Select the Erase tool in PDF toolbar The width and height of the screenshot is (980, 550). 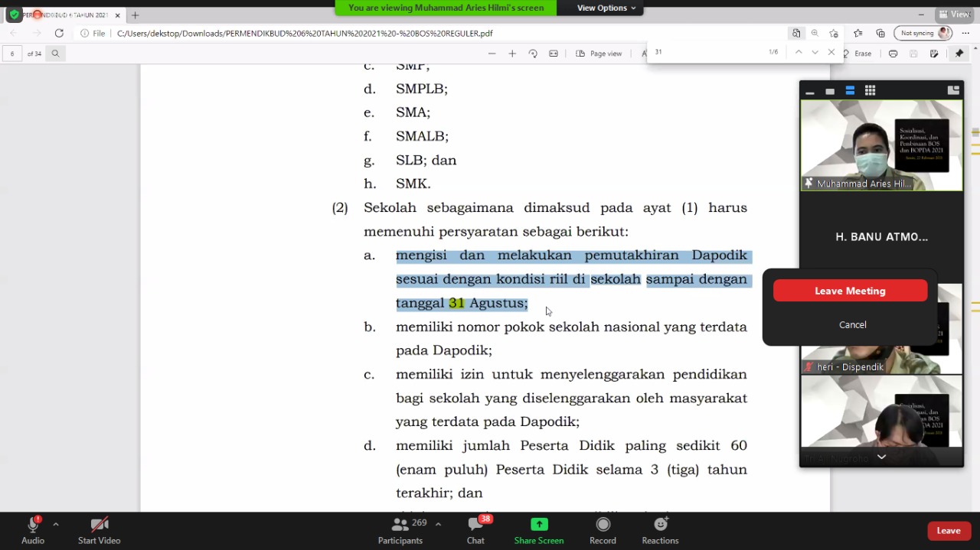pos(857,54)
